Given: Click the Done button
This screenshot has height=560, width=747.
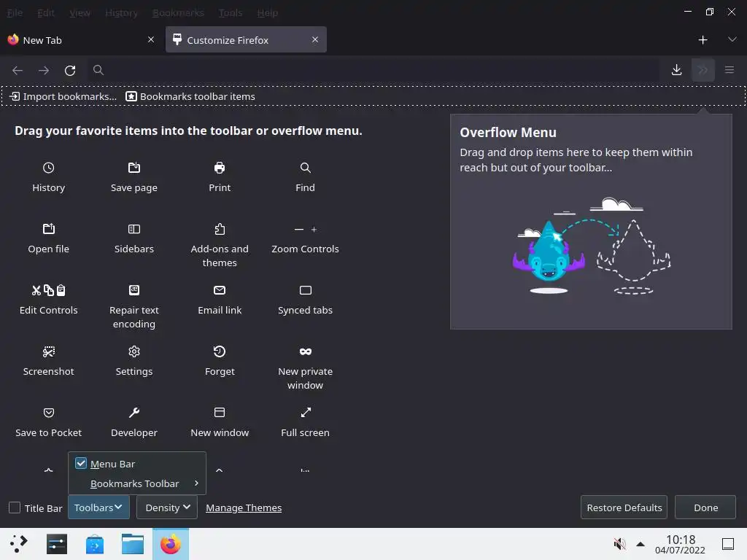Looking at the screenshot, I should pyautogui.click(x=705, y=507).
